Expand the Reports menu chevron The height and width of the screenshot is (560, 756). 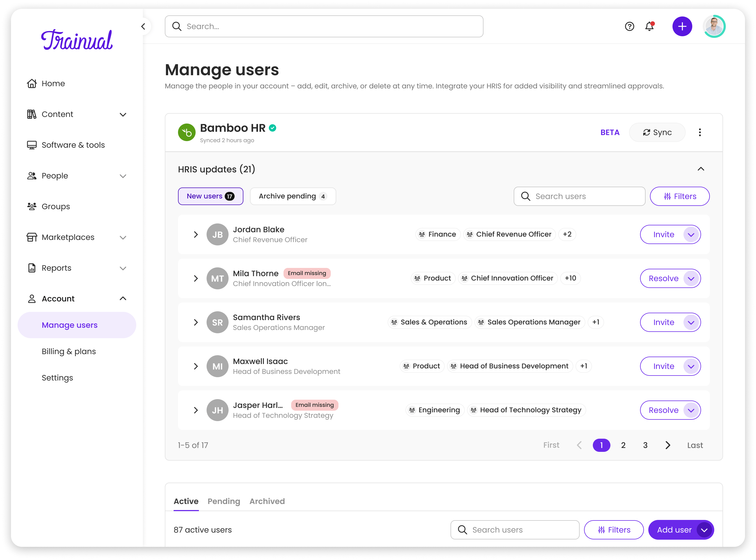[x=123, y=268]
